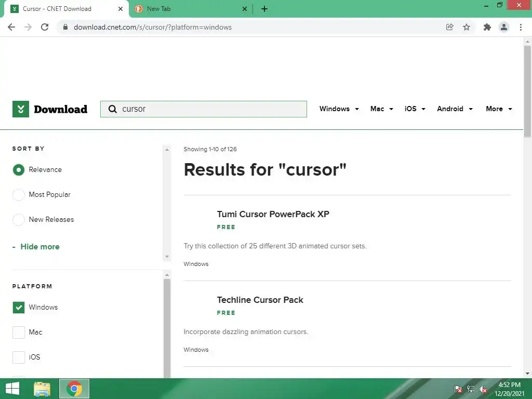Click the taskbar clock 4:52 PM
This screenshot has width=532, height=399.
510,385
